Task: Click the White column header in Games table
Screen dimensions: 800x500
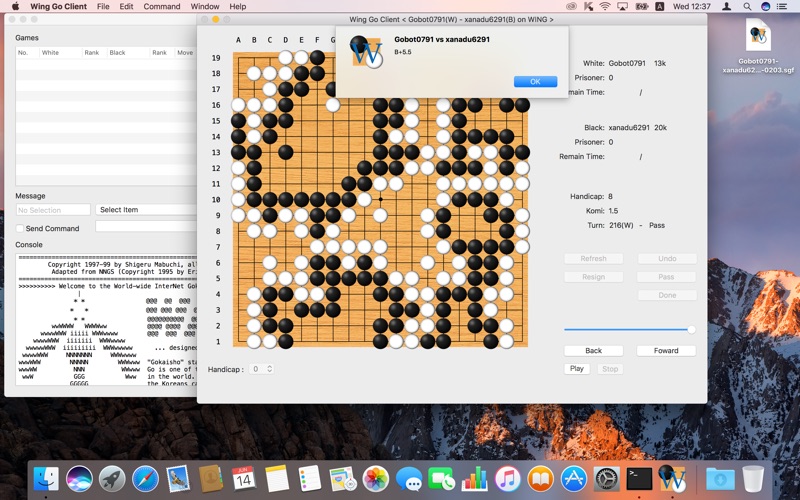Action: tap(61, 53)
